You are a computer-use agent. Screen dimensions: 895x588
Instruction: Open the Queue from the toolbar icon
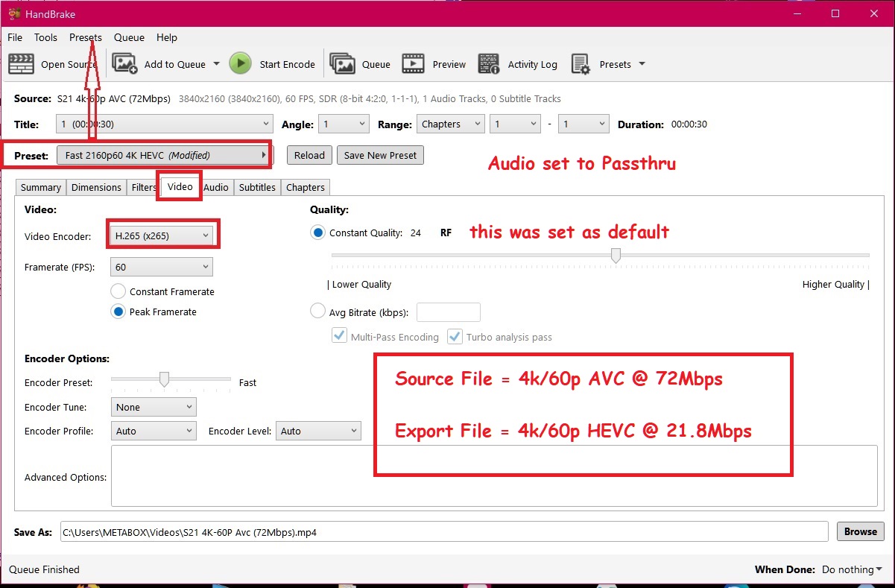coord(343,64)
